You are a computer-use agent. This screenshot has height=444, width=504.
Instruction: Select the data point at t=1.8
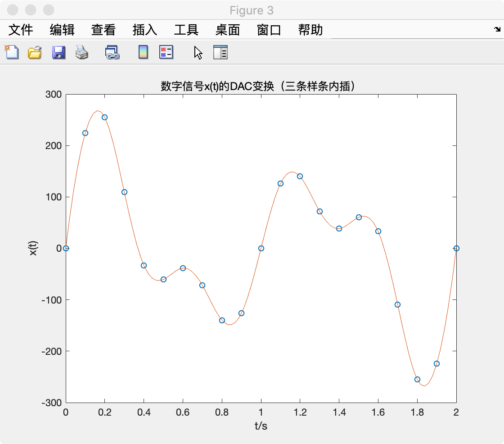click(417, 379)
